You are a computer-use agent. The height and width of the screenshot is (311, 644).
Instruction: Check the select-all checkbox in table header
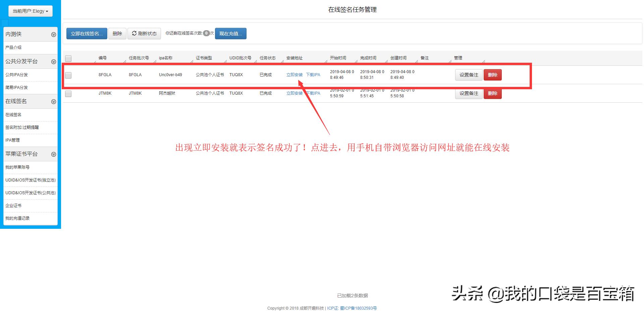tap(68, 58)
